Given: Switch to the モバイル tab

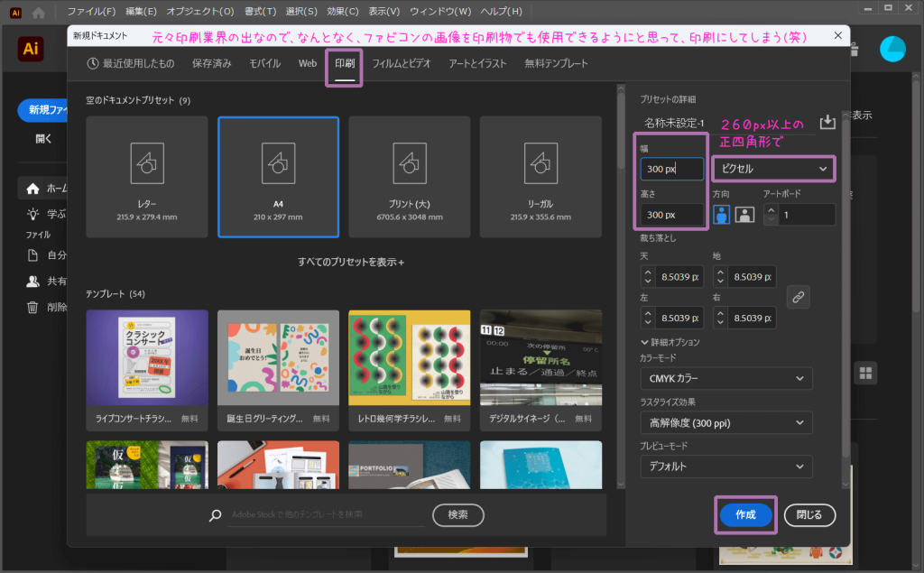Looking at the screenshot, I should coord(264,64).
